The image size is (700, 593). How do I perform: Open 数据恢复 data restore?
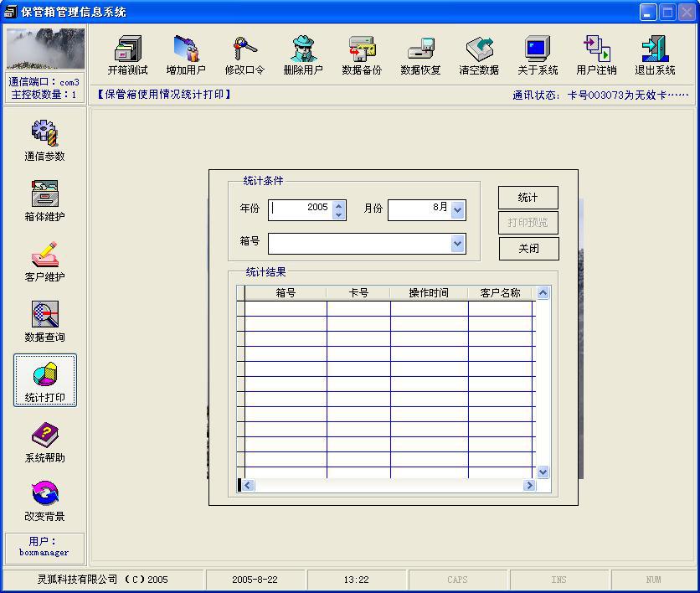coord(420,55)
